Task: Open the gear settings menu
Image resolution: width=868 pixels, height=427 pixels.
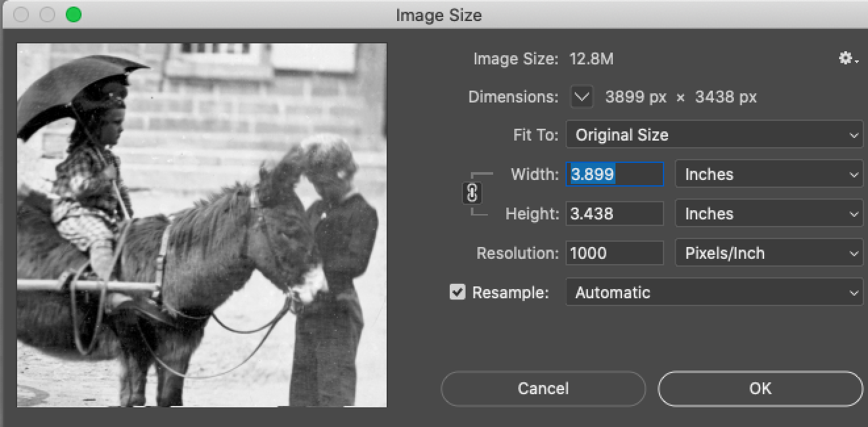Action: click(848, 59)
